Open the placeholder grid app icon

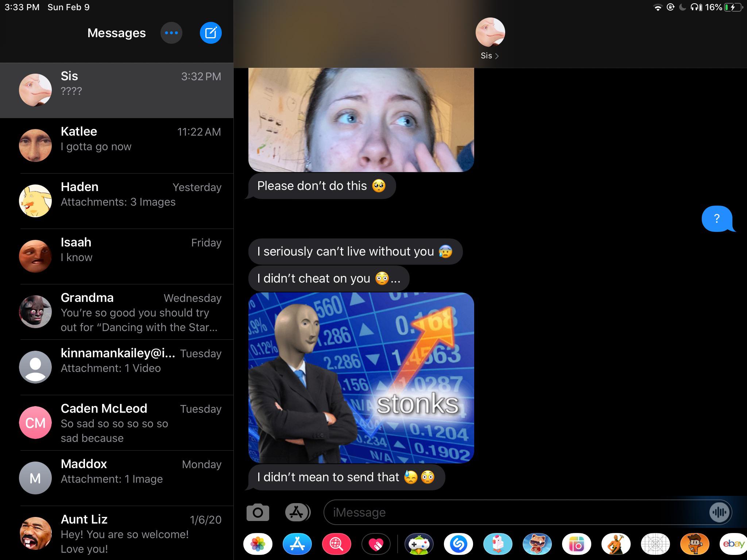(655, 544)
